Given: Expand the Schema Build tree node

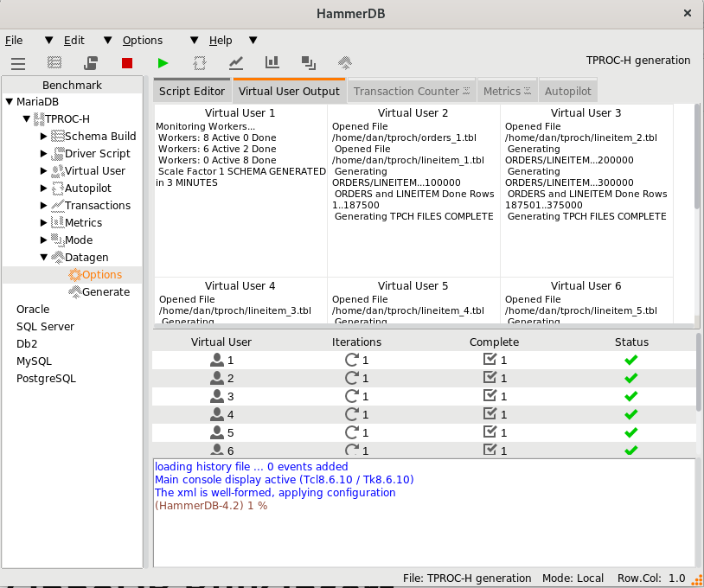Looking at the screenshot, I should pyautogui.click(x=43, y=136).
